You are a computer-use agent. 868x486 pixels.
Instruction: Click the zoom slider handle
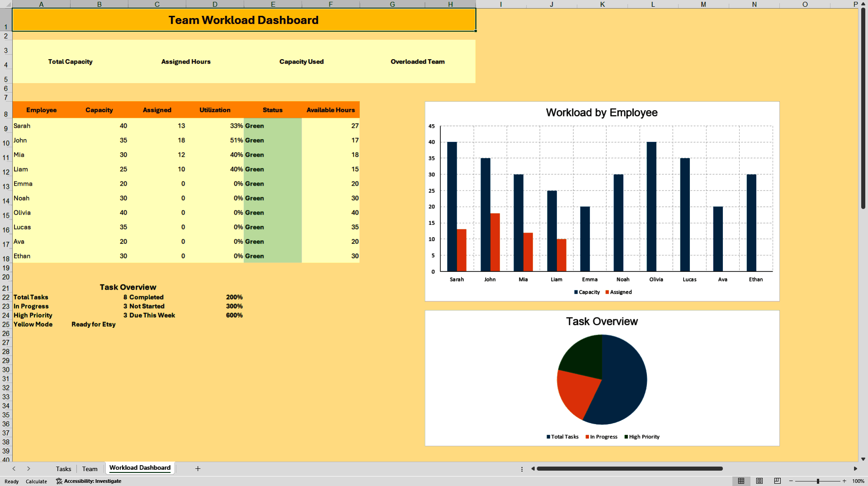(x=818, y=481)
